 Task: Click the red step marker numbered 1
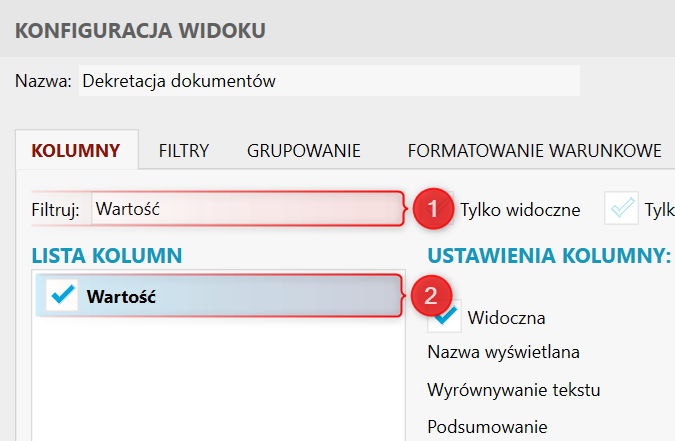[431, 210]
